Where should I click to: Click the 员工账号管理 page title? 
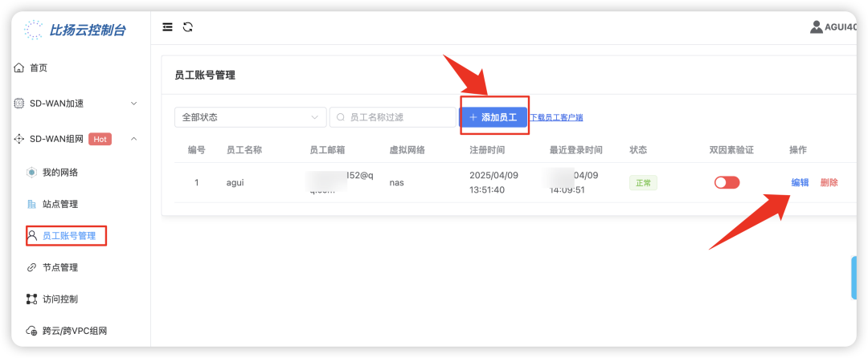(205, 75)
